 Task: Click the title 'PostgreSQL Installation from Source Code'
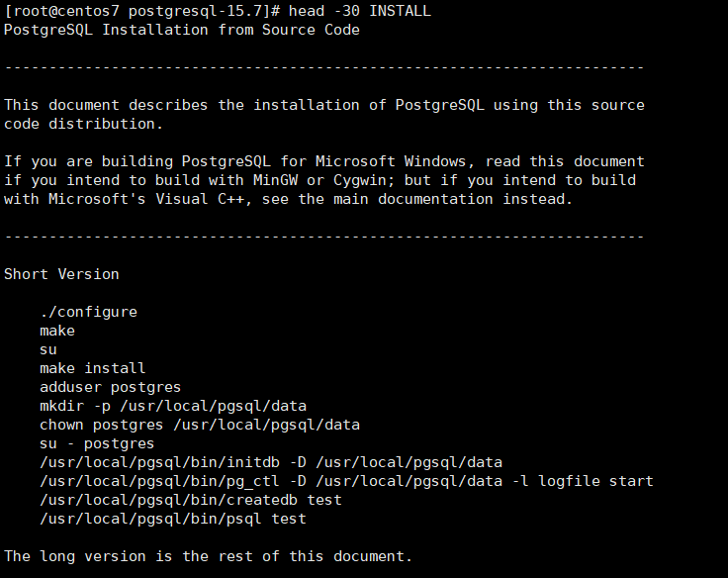[182, 31]
